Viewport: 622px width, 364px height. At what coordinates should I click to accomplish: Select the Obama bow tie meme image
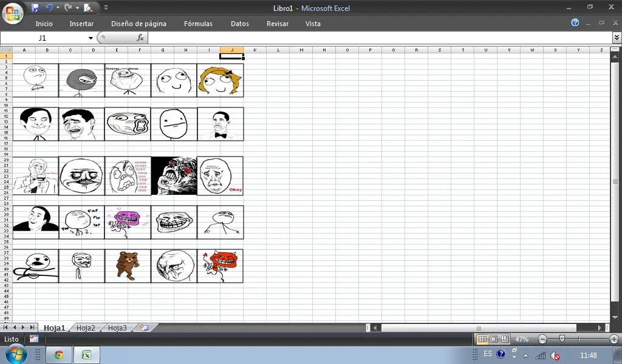coord(220,124)
